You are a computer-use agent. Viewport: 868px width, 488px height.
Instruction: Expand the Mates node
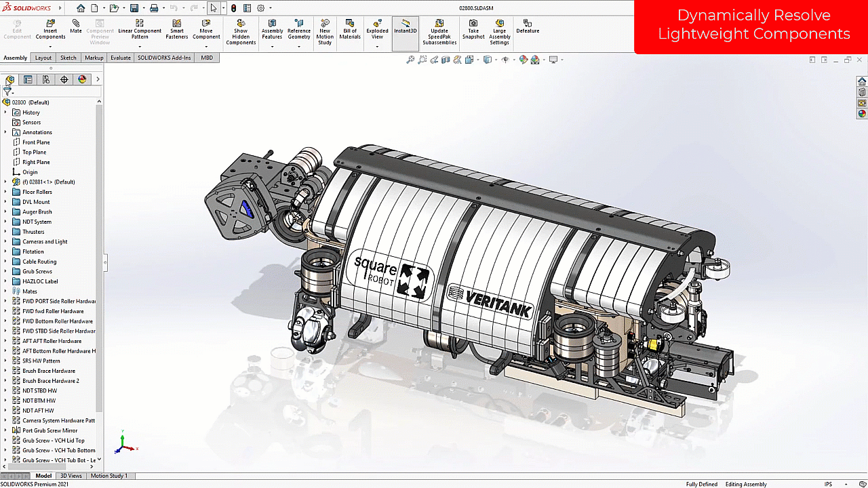pos(5,291)
